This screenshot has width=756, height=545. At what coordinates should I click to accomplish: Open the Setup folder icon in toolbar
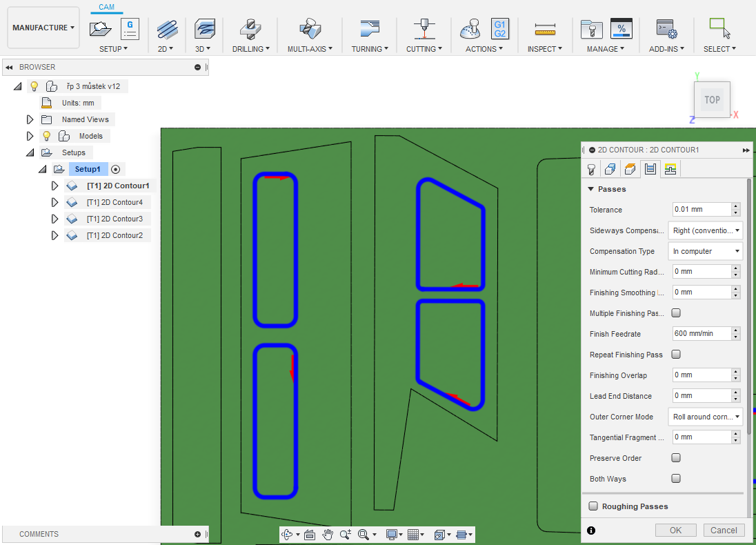pyautogui.click(x=101, y=29)
